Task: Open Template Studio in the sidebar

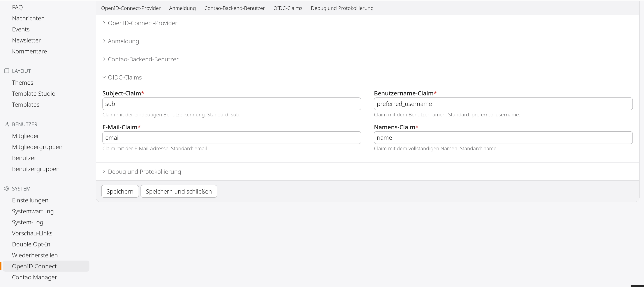Action: point(33,94)
